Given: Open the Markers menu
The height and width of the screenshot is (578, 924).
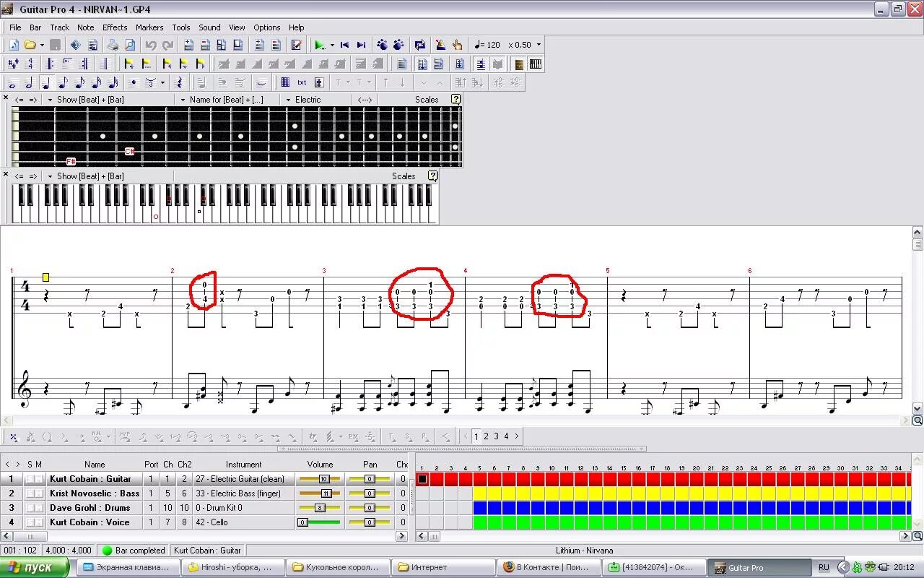Looking at the screenshot, I should tap(149, 27).
